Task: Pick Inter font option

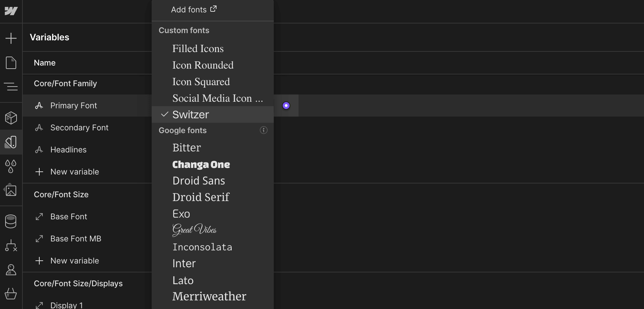Action: 213,263
